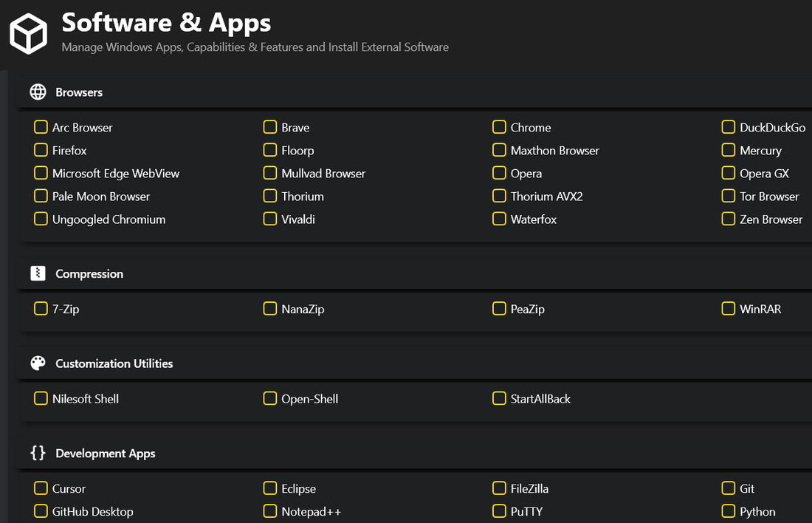The height and width of the screenshot is (523, 812).
Task: Enable the Zen Browser checkbox
Action: coord(728,219)
